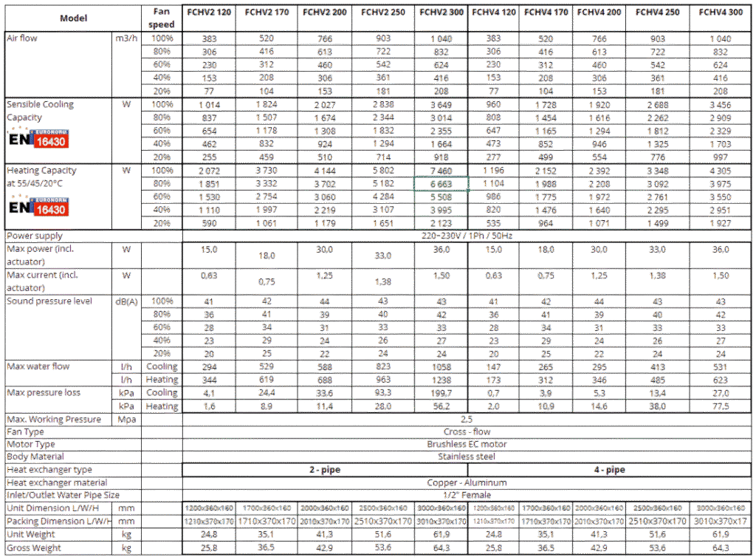Select the Fan speed header cell

pyautogui.click(x=162, y=17)
